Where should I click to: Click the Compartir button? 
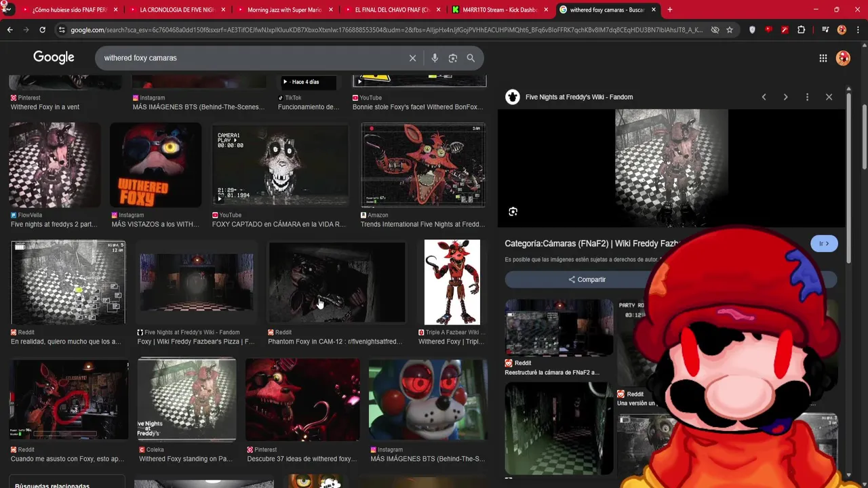587,279
